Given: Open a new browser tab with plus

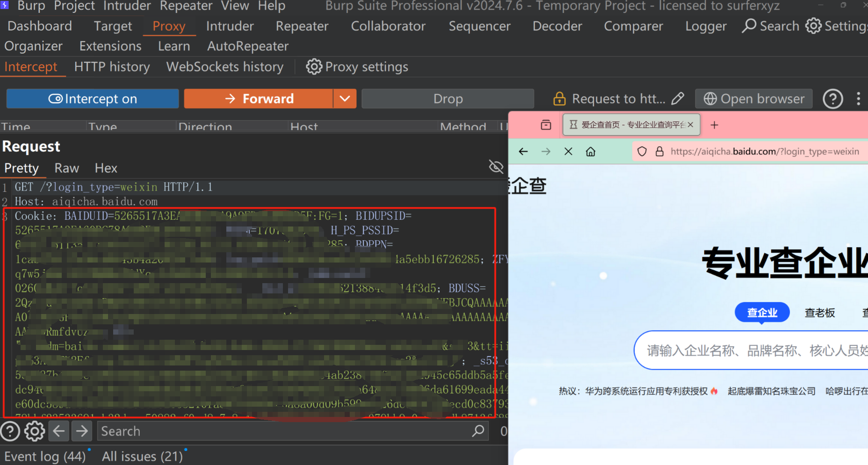Looking at the screenshot, I should [714, 125].
